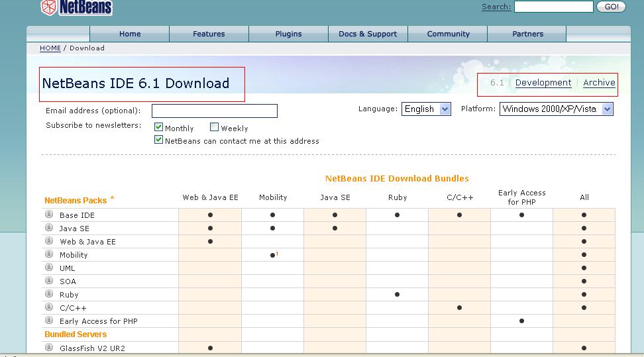This screenshot has width=644, height=357.
Task: Click the Mobility footnote 1 marker
Action: tap(277, 254)
